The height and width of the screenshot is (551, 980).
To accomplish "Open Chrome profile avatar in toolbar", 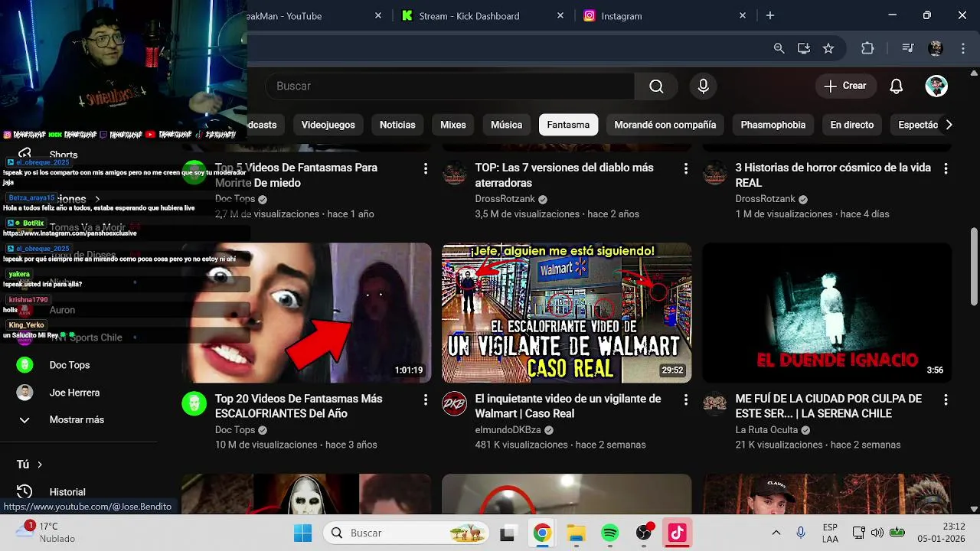I will pos(936,48).
